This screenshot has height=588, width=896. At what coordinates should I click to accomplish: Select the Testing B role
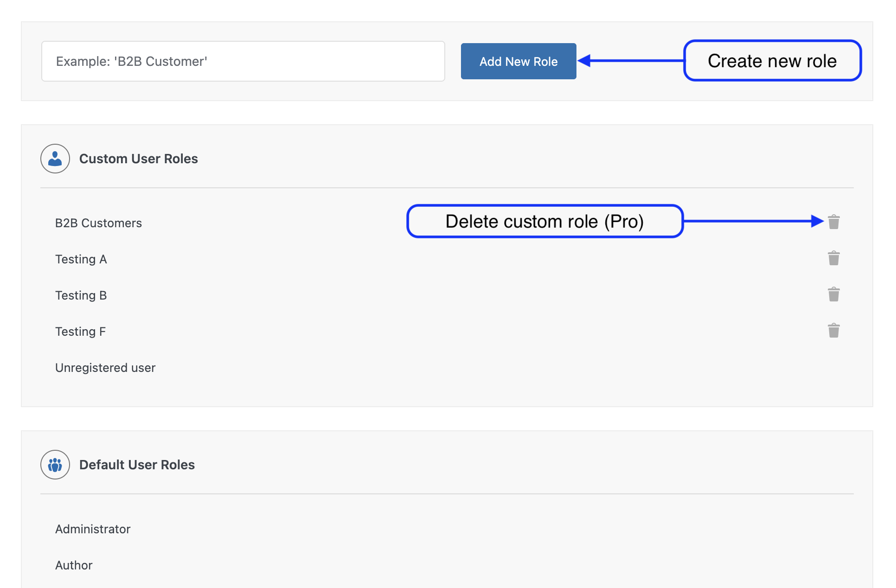pyautogui.click(x=81, y=295)
